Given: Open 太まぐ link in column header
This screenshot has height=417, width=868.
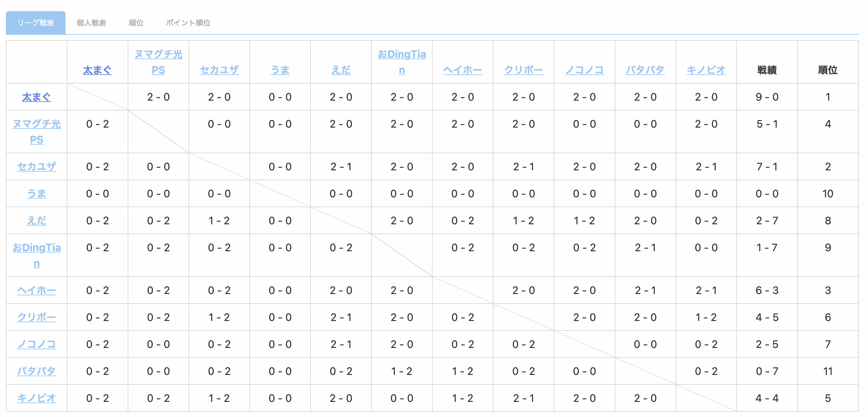Looking at the screenshot, I should (97, 70).
